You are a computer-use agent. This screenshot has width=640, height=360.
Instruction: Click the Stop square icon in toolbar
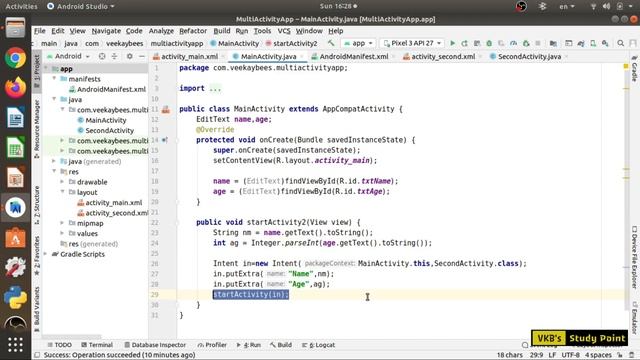(538, 43)
